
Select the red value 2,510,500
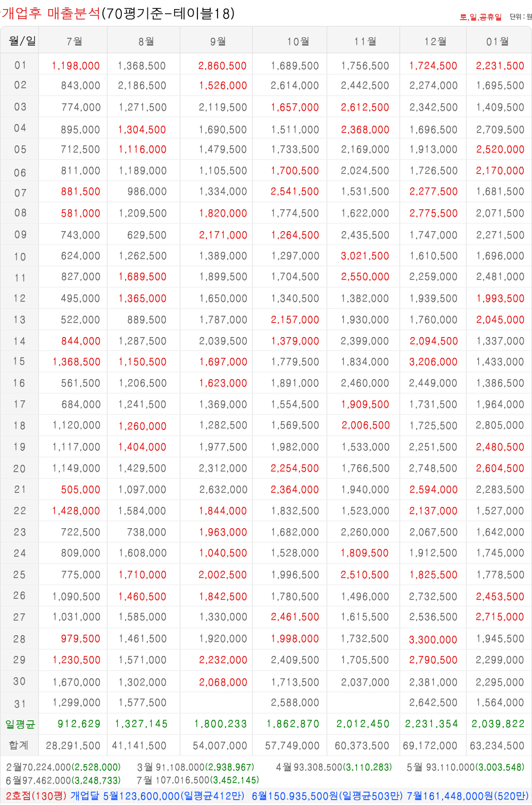[x=365, y=575]
